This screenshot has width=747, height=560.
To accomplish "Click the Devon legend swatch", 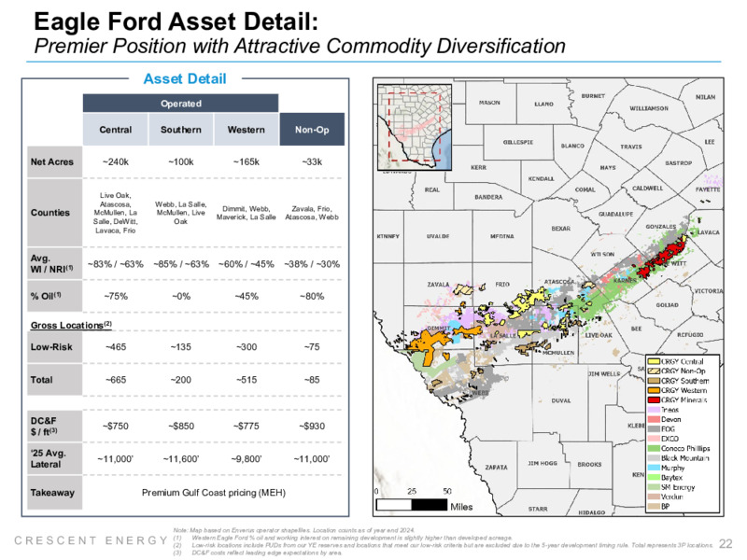I will click(654, 419).
